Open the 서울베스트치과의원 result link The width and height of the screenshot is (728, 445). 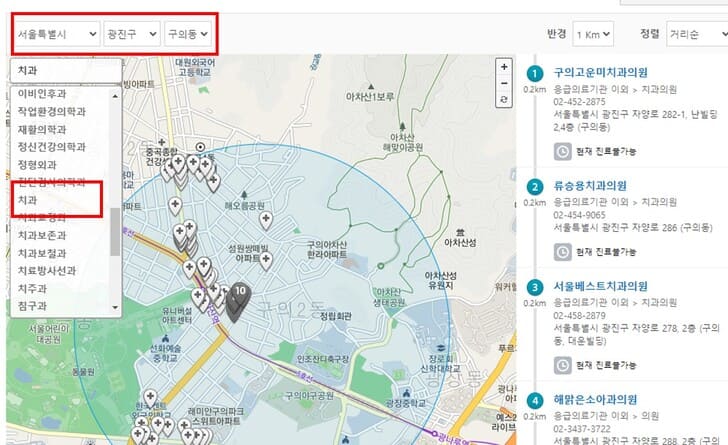tap(600, 286)
